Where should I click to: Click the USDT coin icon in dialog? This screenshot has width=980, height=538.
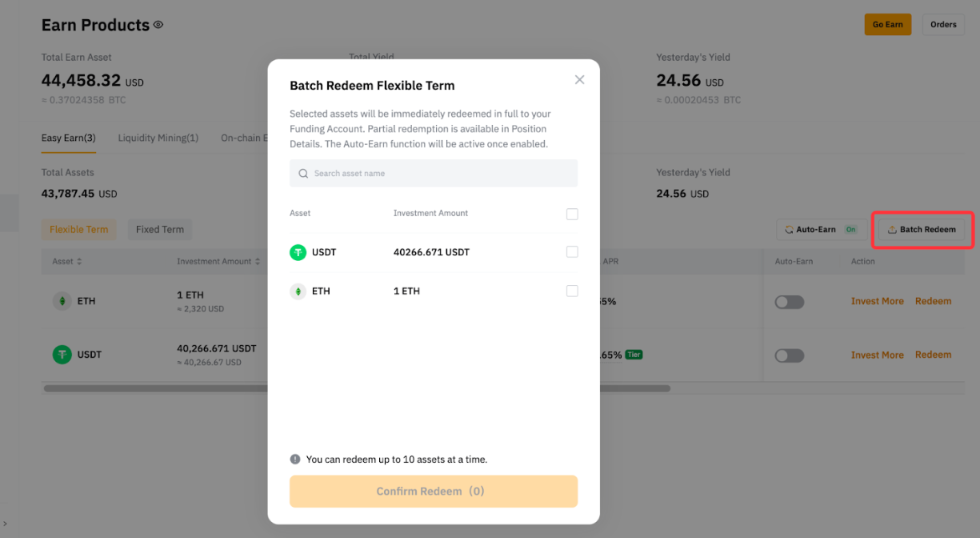(x=298, y=252)
